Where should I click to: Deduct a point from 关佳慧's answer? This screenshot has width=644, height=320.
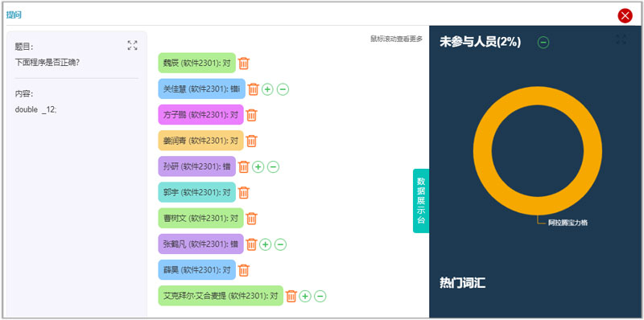click(x=283, y=89)
